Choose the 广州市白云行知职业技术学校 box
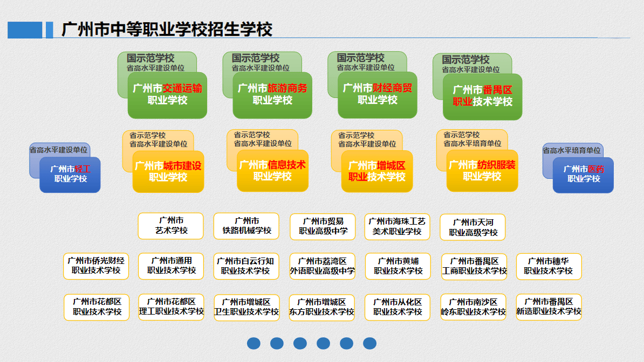Screen dimensions: 644x362 (246, 266)
